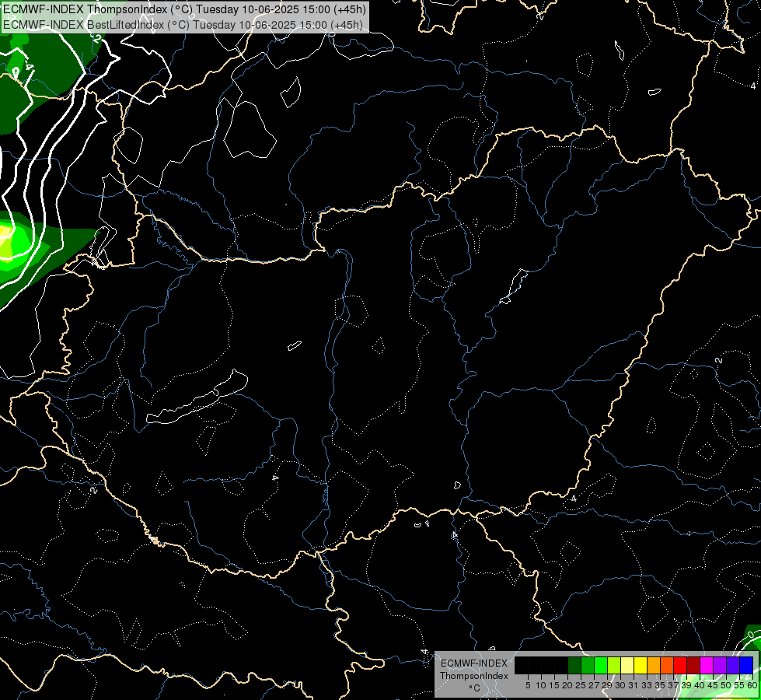The width and height of the screenshot is (761, 700).
Task: Select the purple 45–50 legend swatch
Action: point(720,665)
